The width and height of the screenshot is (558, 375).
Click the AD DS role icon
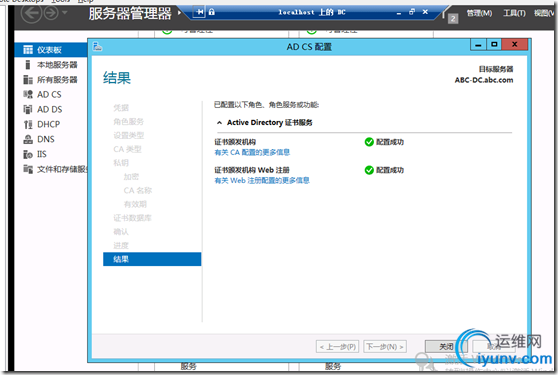tap(28, 109)
